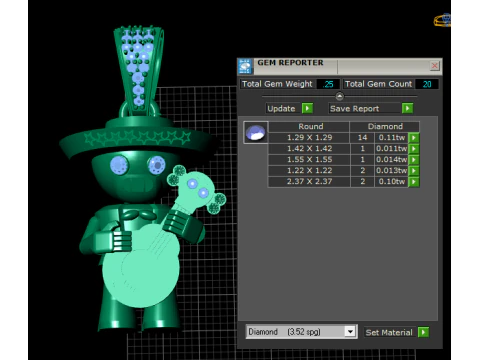Open the Diamond (3.52 spg) material dropdown

coord(350,332)
